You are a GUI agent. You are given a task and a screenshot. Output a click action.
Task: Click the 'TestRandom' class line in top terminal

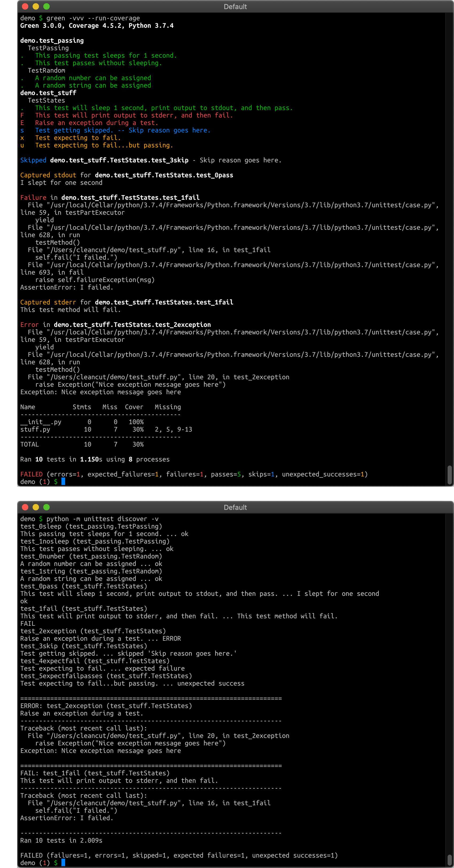(46, 71)
